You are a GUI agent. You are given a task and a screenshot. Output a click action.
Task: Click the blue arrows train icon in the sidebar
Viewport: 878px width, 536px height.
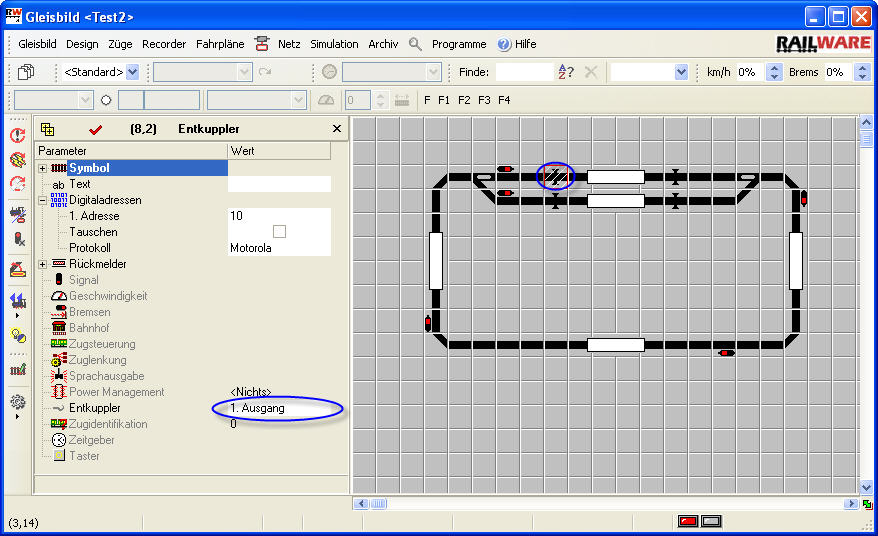[18, 301]
